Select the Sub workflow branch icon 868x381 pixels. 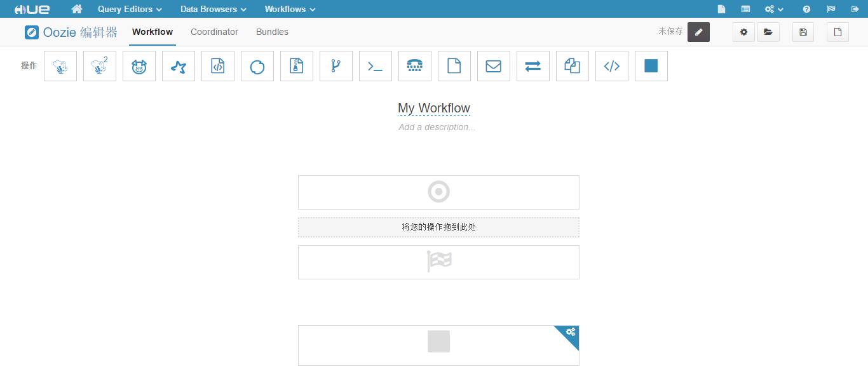[x=336, y=66]
